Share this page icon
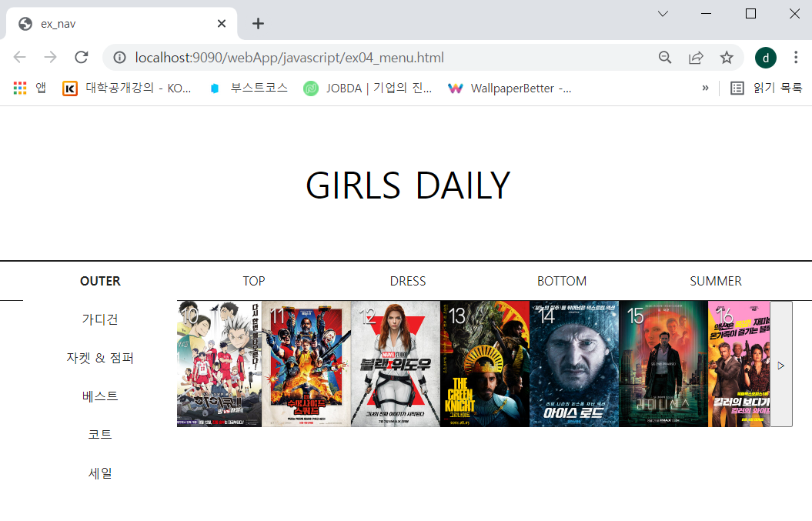The image size is (812, 521). point(696,58)
